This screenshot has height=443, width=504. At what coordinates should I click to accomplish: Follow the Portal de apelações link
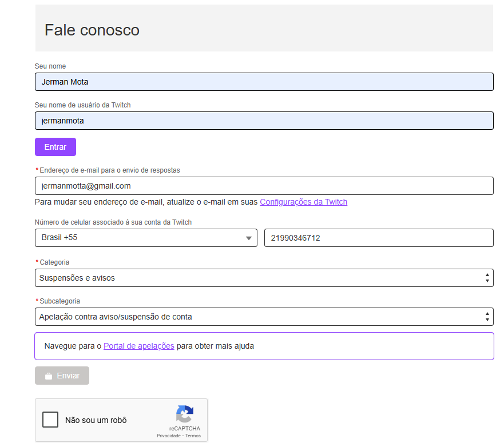[x=139, y=346]
